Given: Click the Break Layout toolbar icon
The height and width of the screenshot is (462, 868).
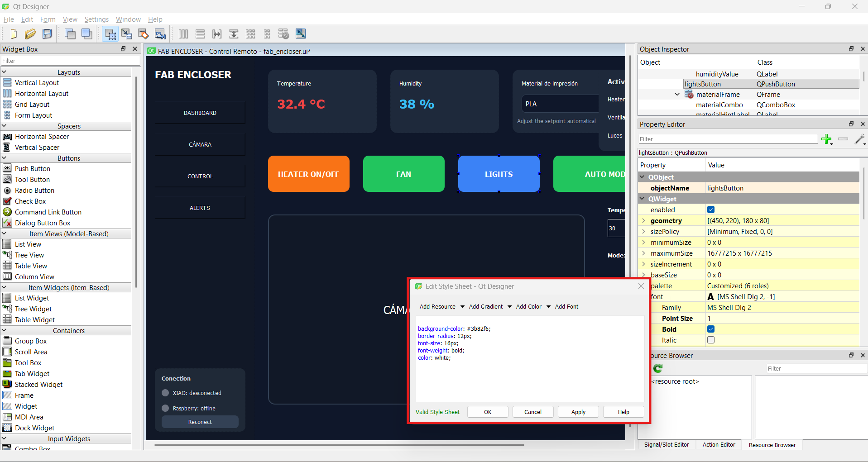Looking at the screenshot, I should (284, 34).
